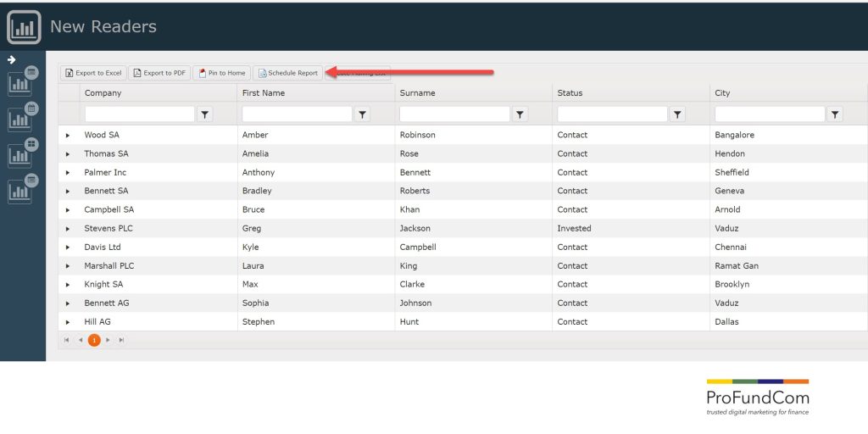Sort by the Surname column header
Viewport: 868px width, 434px height.
pos(417,93)
